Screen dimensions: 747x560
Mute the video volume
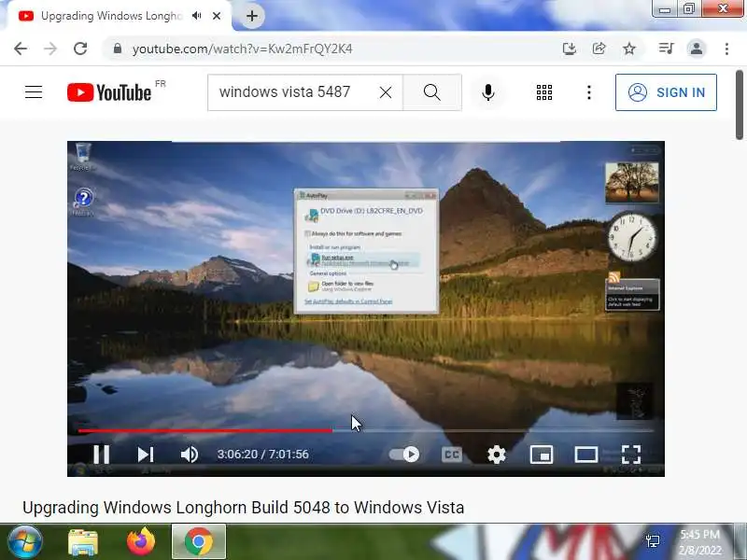(190, 455)
